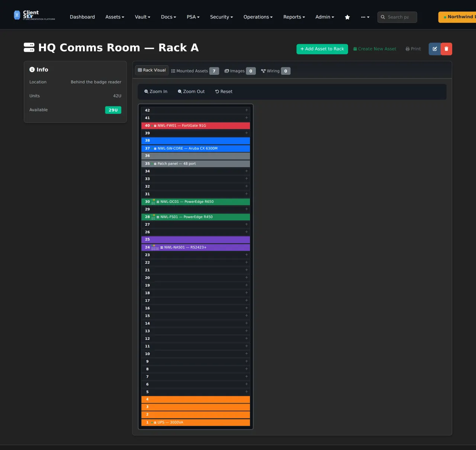Click the 'Behind the badge reader' location text
This screenshot has width=476, height=450.
(96, 82)
